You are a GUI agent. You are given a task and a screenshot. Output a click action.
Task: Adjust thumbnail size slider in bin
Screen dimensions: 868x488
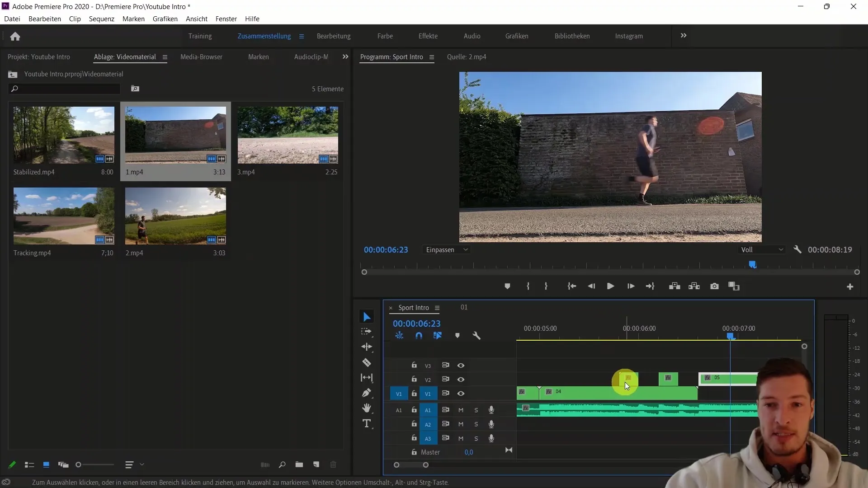pos(78,465)
